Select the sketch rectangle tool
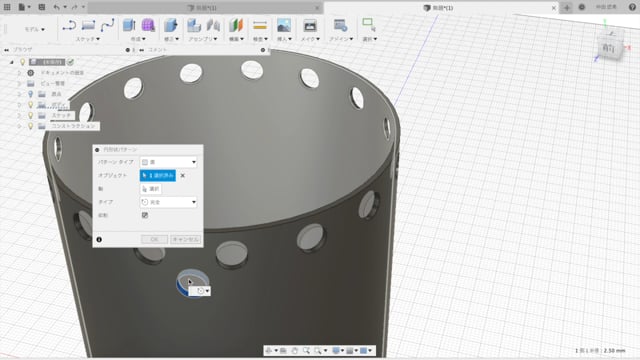Viewport: 640px width, 360px height. click(x=88, y=25)
